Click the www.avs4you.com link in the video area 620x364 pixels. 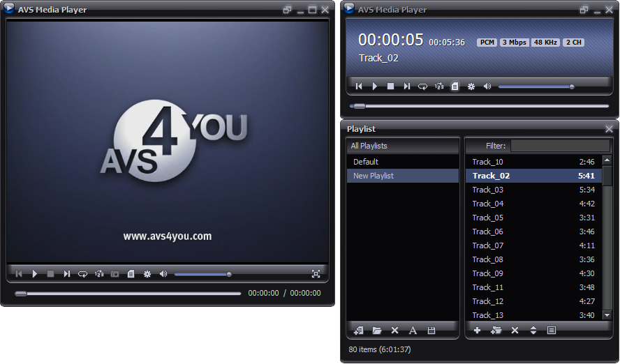pyautogui.click(x=168, y=236)
